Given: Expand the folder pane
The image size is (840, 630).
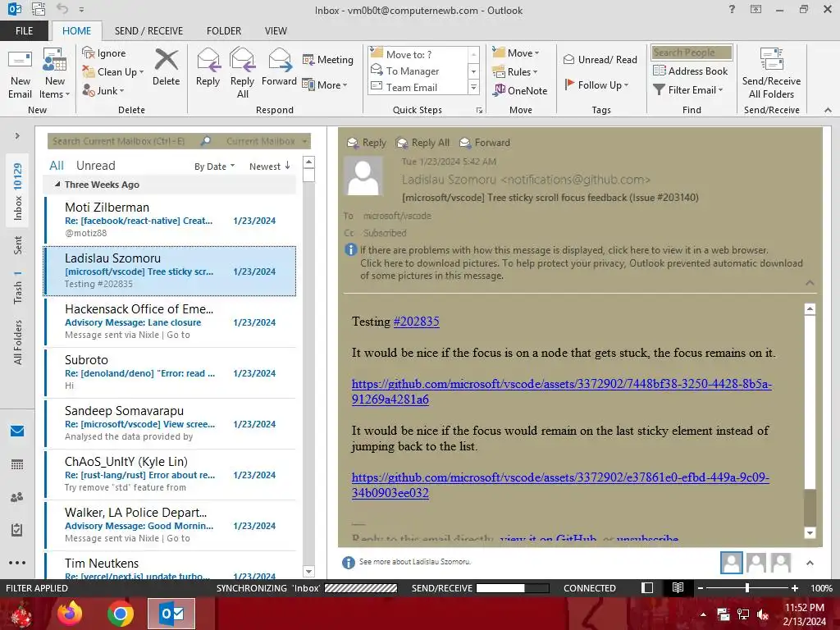Looking at the screenshot, I should pos(17,135).
